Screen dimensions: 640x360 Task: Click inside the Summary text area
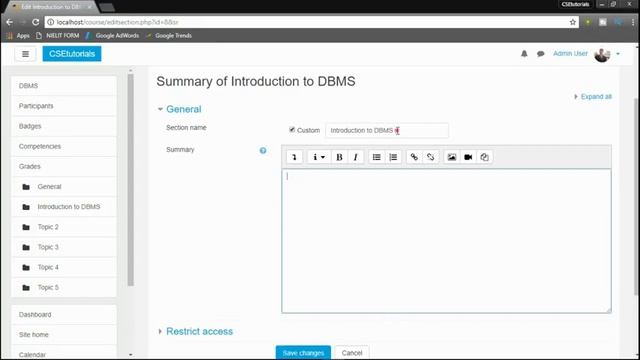click(446, 241)
